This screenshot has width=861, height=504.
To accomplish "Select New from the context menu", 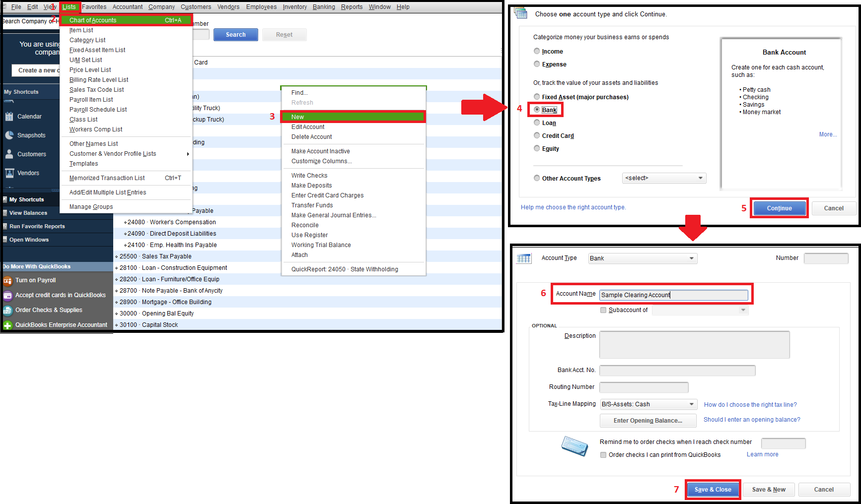I will pyautogui.click(x=353, y=116).
